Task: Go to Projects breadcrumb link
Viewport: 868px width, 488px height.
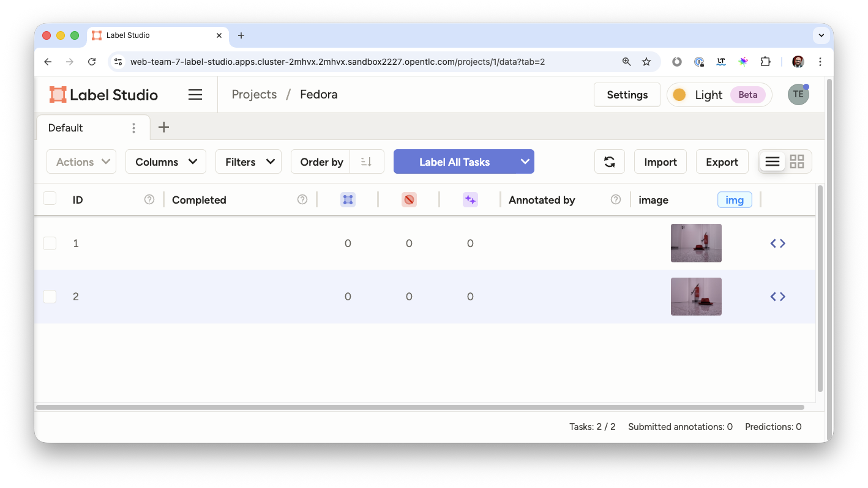Action: tap(254, 95)
